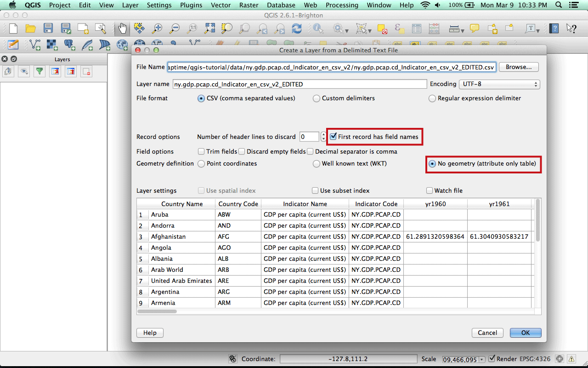Image resolution: width=588 pixels, height=368 pixels.
Task: Click Expand All icon in Layers panel
Action: (55, 71)
